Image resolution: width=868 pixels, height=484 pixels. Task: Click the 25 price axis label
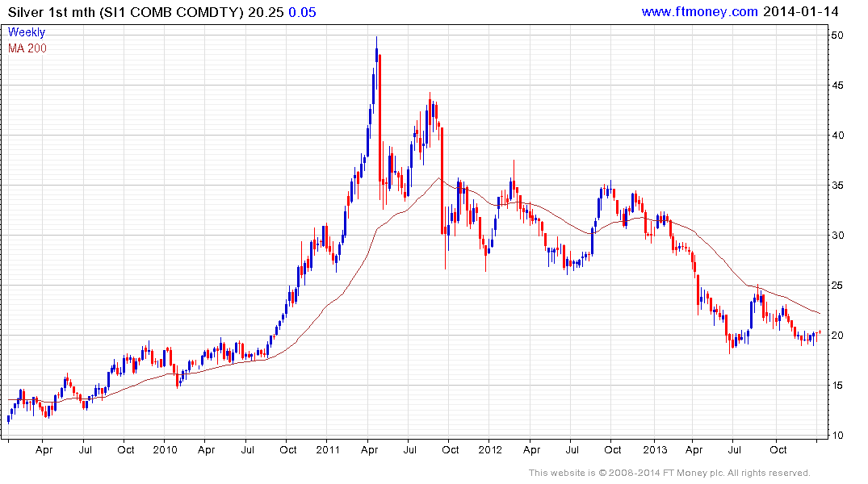pos(837,286)
